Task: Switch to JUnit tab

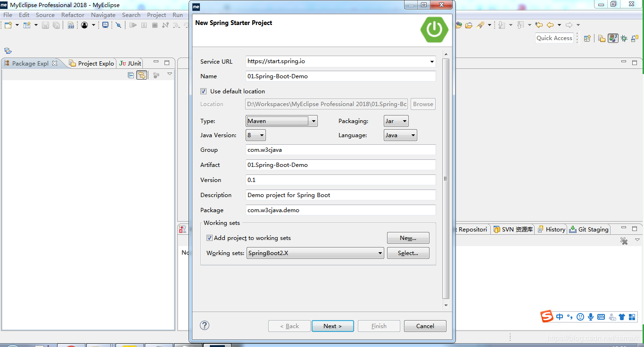Action: pyautogui.click(x=130, y=63)
